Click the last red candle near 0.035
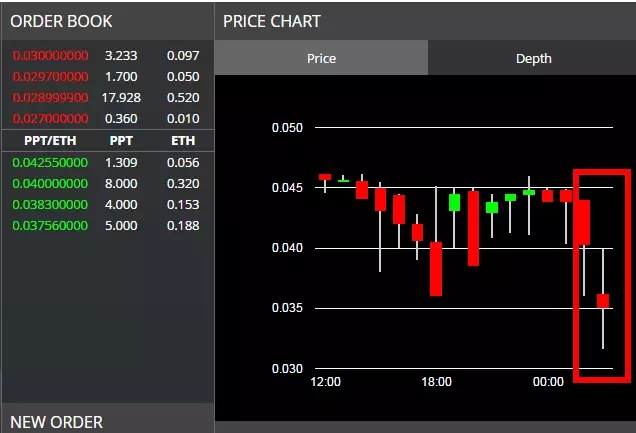 pyautogui.click(x=603, y=300)
